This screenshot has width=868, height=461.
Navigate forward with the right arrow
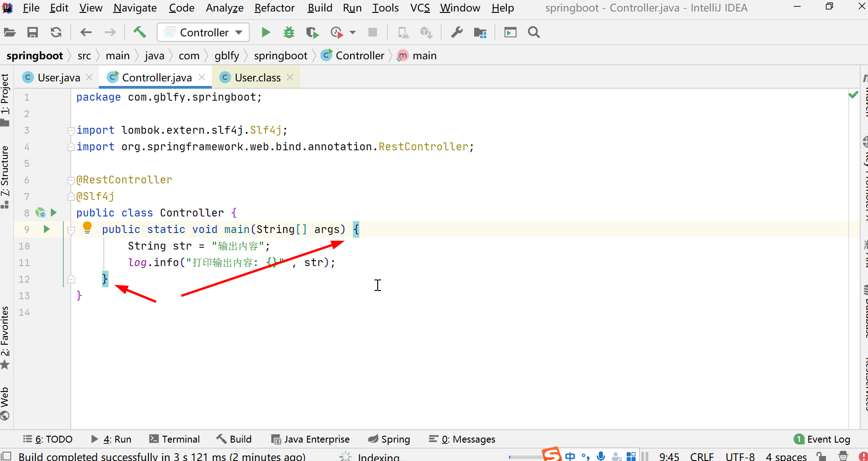110,32
